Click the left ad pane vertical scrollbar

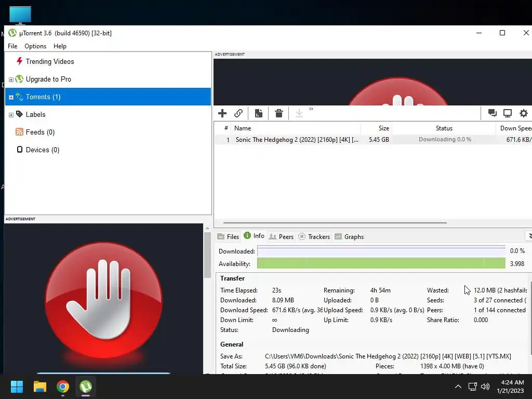tap(207, 255)
